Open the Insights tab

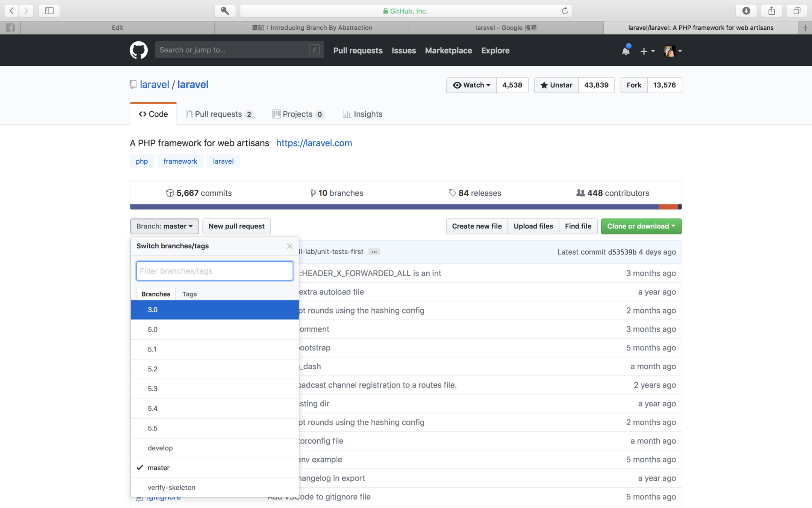point(362,114)
